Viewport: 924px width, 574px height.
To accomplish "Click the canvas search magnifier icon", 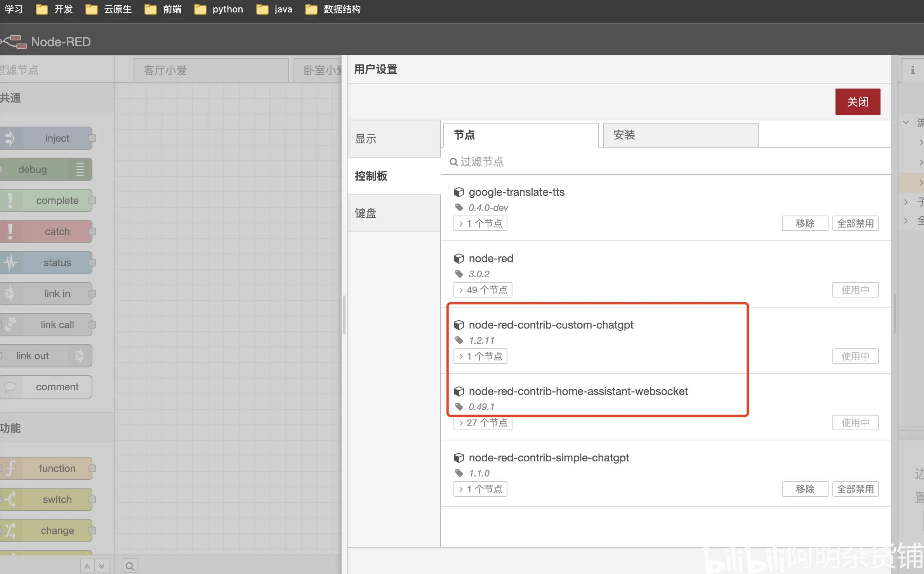I will 130,566.
